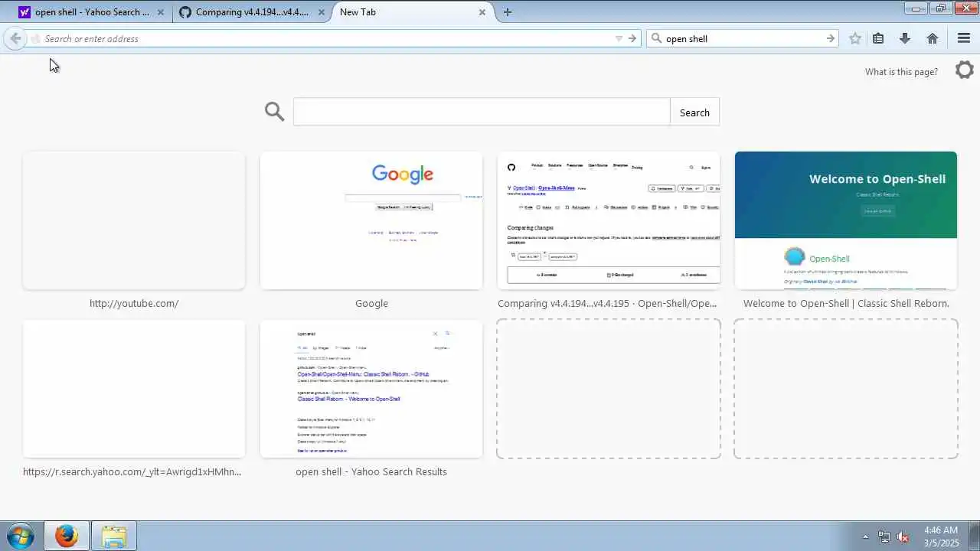Click the 'Google' tile label
The width and height of the screenshot is (980, 551).
coord(371,304)
